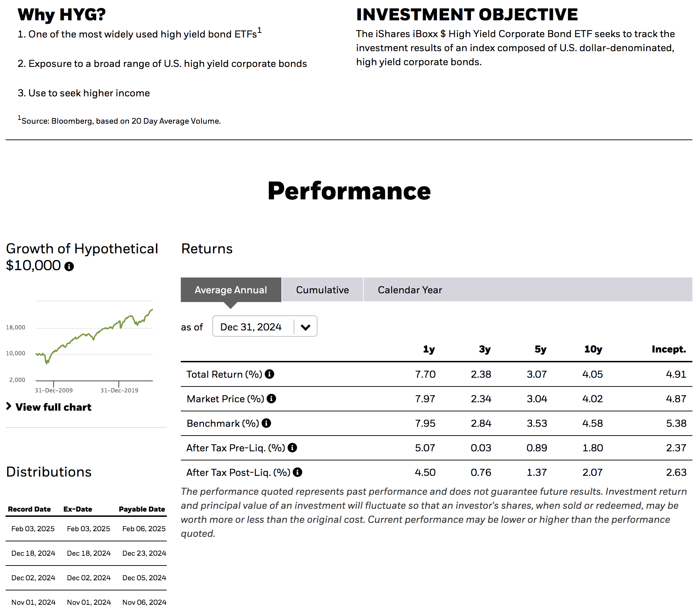Select the Average Annual returns tab
Image resolution: width=698 pixels, height=616 pixels.
(231, 290)
